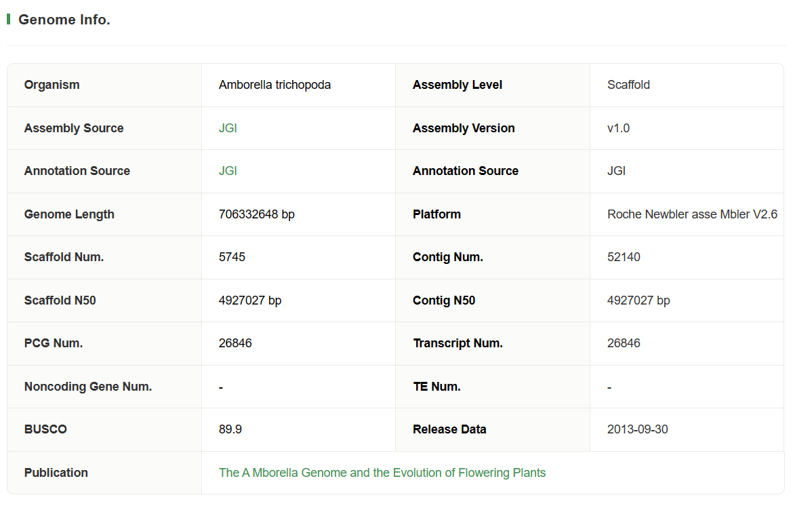Click the Assembly Version value v1.0
The width and height of the screenshot is (812, 506).
coord(618,128)
